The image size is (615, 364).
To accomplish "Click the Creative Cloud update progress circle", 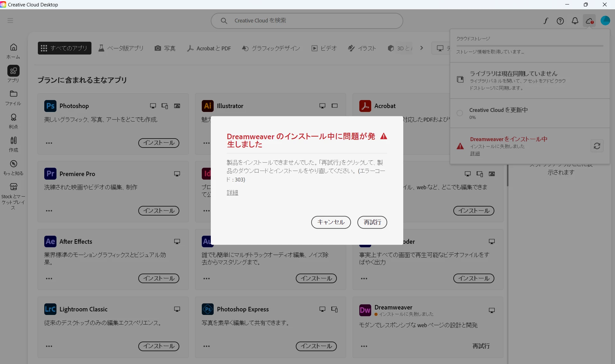I will [460, 113].
